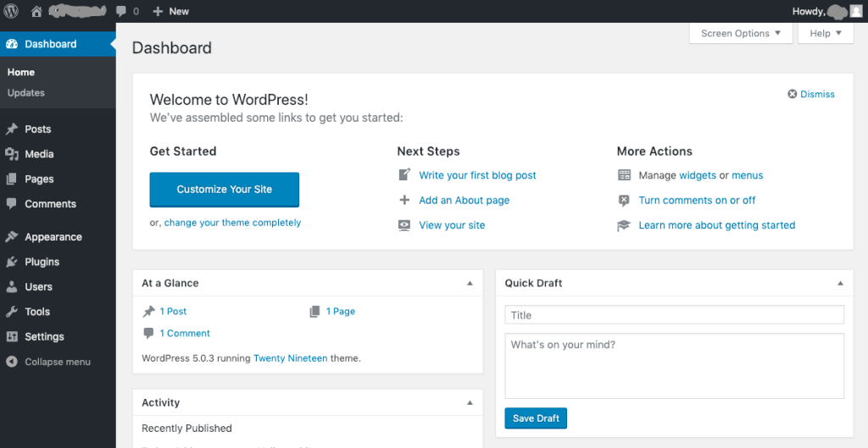The image size is (868, 448).
Task: Click the Quick Draft Title field
Action: (674, 315)
